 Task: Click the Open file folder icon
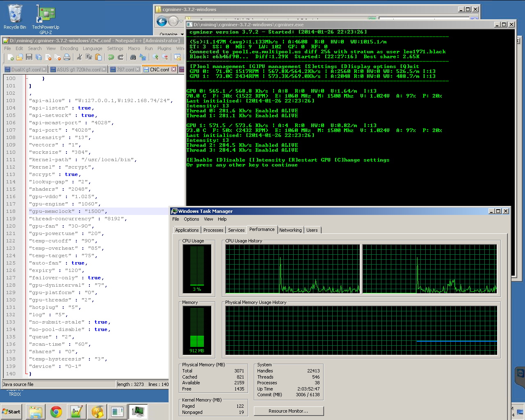[x=20, y=57]
